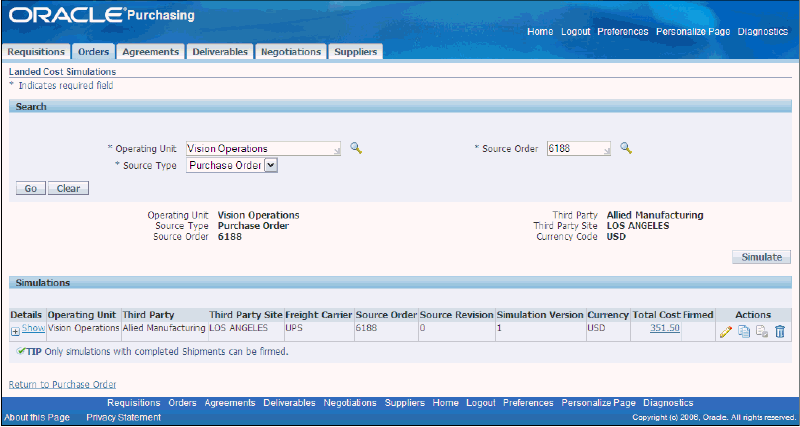Click the copy simulation icon
This screenshot has width=800, height=427.
tap(744, 332)
